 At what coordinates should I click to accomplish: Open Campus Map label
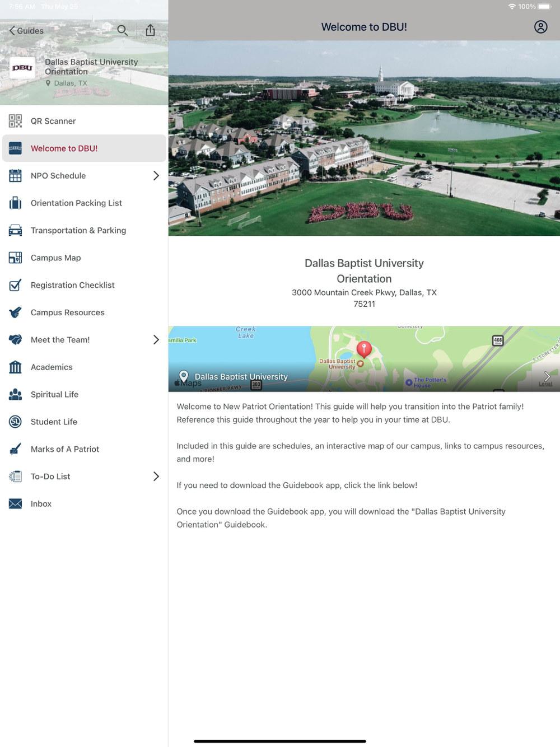tap(56, 258)
